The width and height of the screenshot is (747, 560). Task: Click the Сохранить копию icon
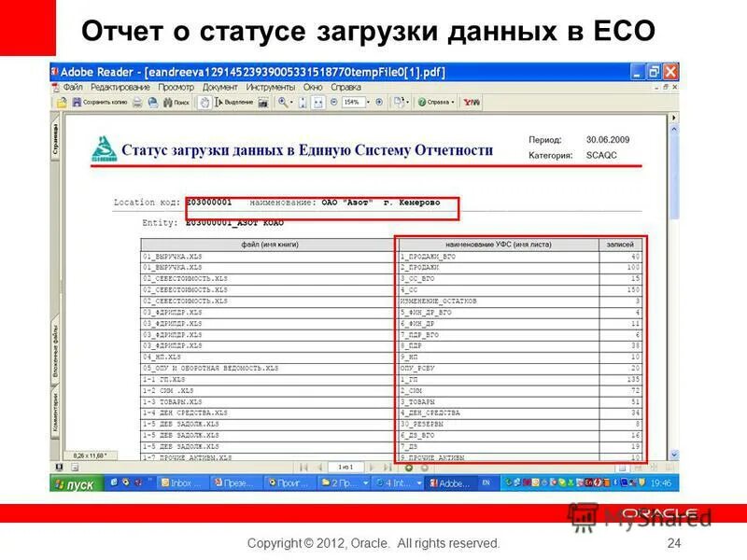77,103
